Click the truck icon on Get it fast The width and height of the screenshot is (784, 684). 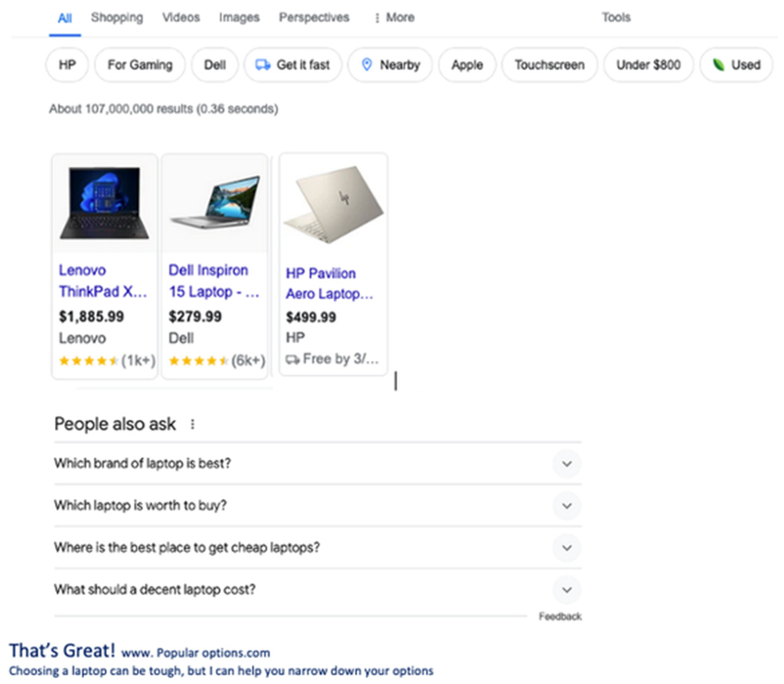click(x=263, y=65)
